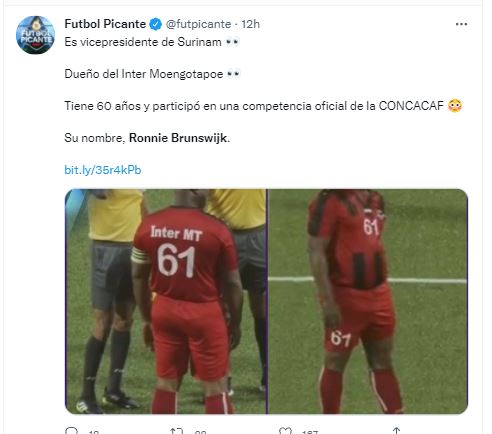Open the striped jersey front photo
Screen dimensions: 492x434
[x=368, y=301]
